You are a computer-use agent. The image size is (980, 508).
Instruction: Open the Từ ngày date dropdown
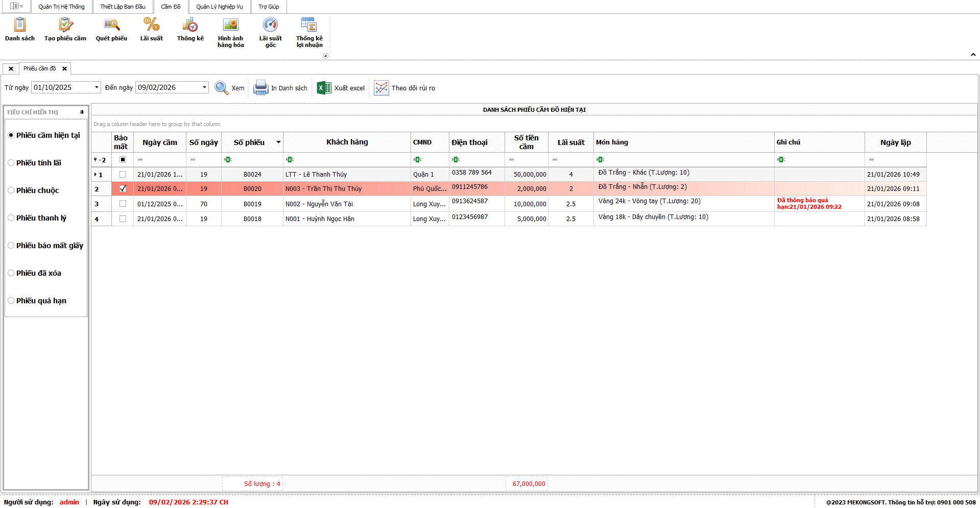[x=97, y=87]
